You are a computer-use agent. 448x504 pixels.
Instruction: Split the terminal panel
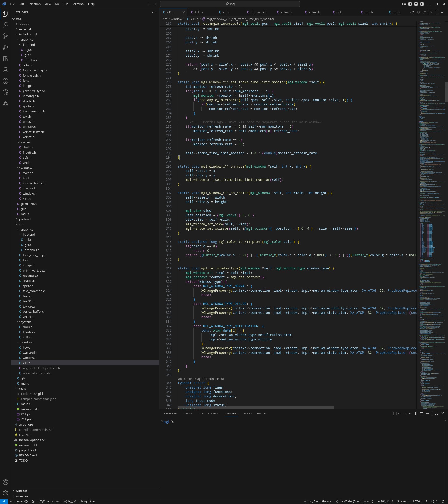(415, 413)
